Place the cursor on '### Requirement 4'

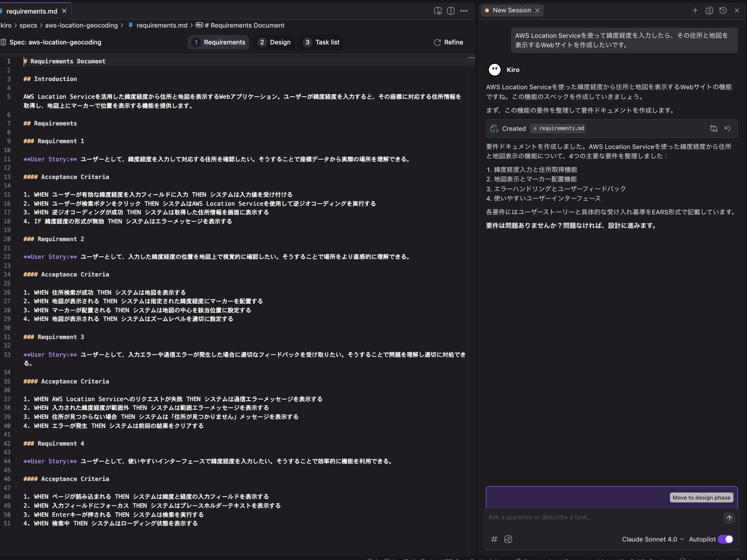click(x=54, y=444)
